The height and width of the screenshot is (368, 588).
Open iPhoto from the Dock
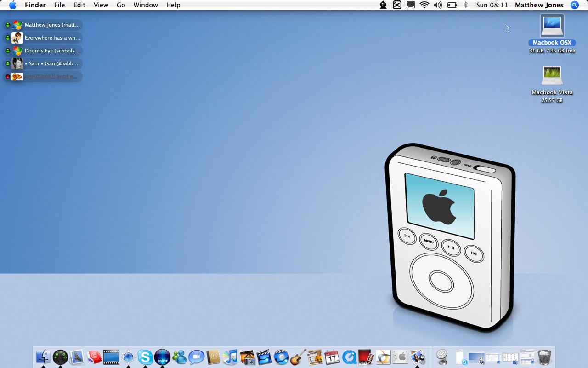pos(247,357)
